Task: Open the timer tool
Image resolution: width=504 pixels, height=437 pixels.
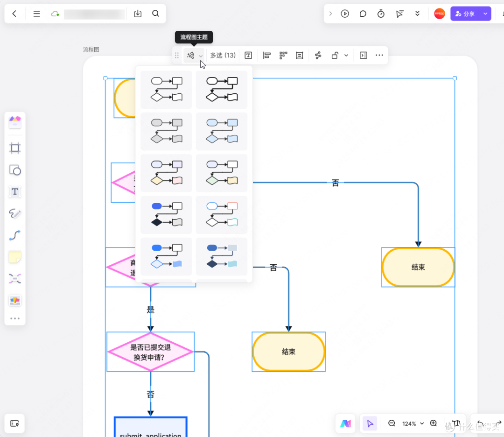Action: [x=381, y=14]
